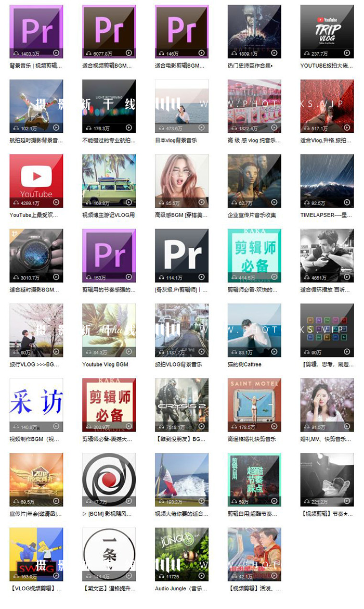Play 日本vlog背景音乐 with its play icon
Image resolution: width=364 pixels, height=609 pixels.
[x=201, y=128]
